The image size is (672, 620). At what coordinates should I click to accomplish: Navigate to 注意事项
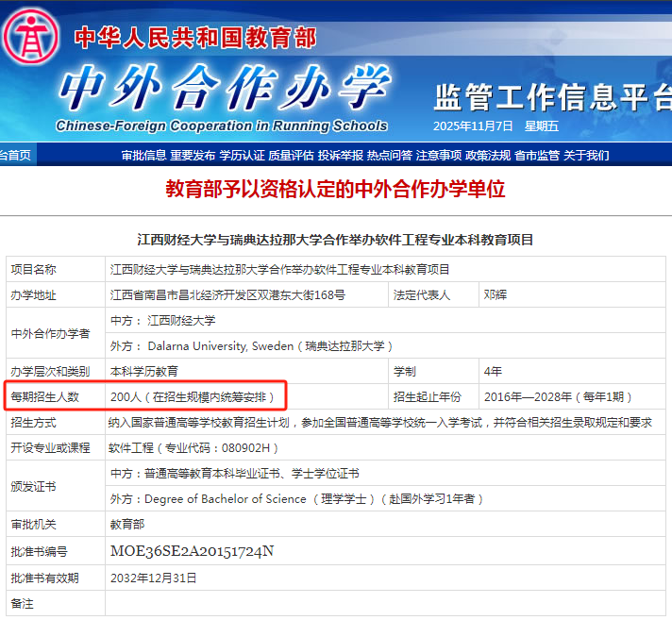point(439,155)
